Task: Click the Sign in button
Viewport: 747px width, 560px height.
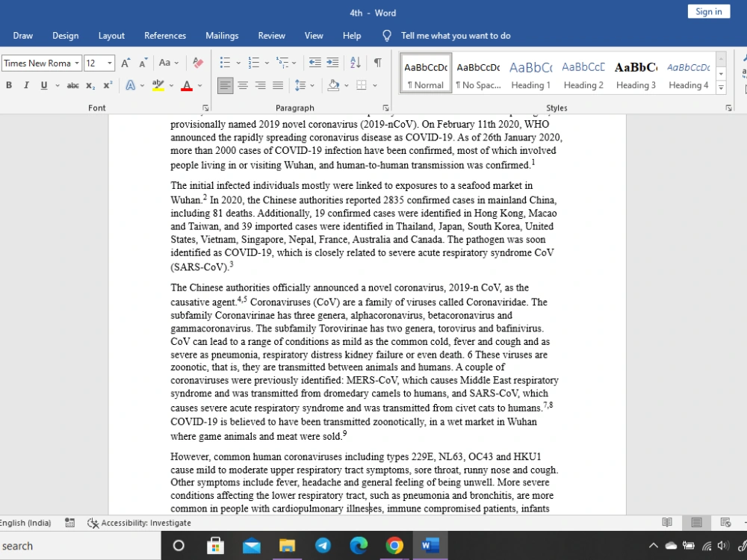Action: coord(708,11)
